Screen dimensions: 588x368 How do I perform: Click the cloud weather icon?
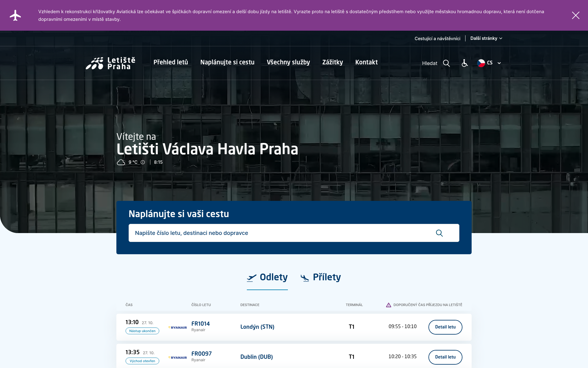[x=121, y=162]
